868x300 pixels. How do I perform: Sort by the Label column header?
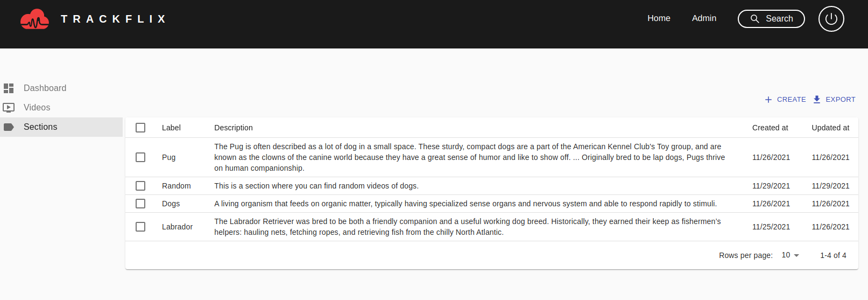coord(171,128)
